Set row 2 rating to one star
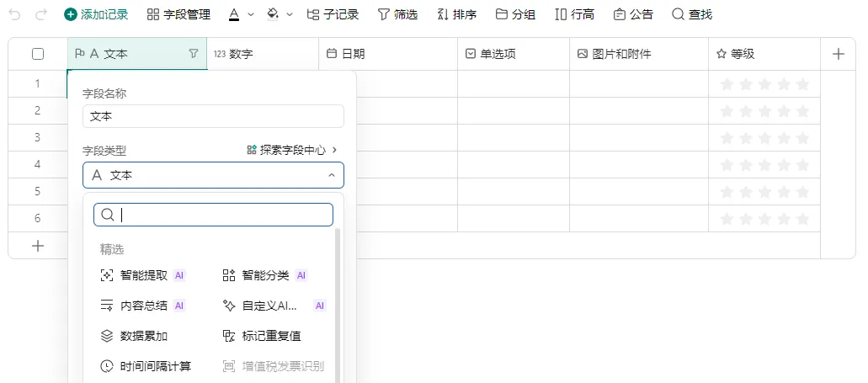Viewport: 868px width, 383px height. (727, 111)
